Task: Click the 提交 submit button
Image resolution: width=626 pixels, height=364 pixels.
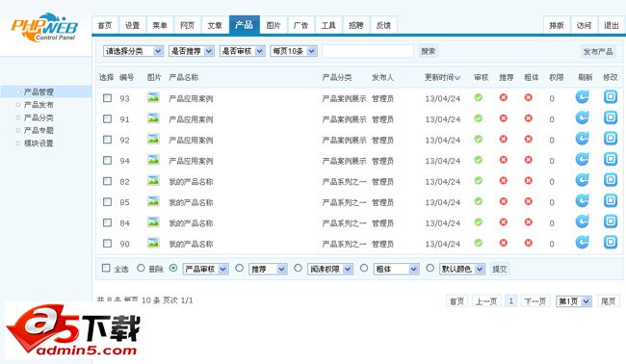Action: [x=500, y=269]
